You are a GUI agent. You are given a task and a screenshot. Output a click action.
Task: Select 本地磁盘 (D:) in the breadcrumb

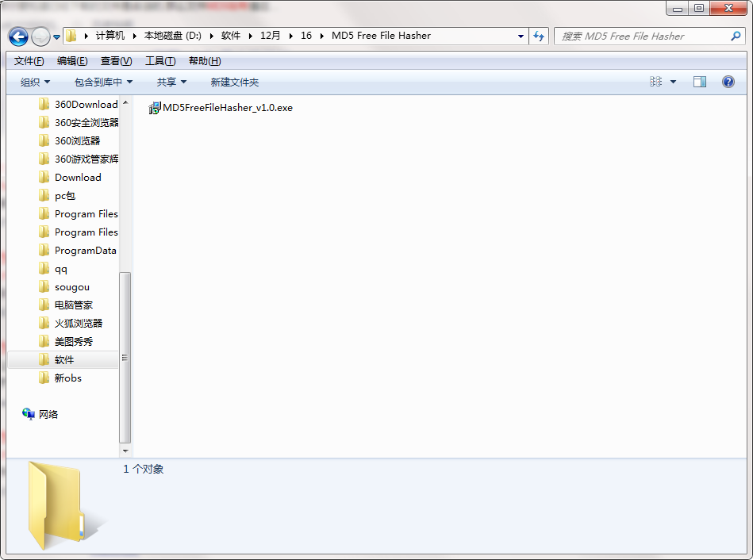173,36
